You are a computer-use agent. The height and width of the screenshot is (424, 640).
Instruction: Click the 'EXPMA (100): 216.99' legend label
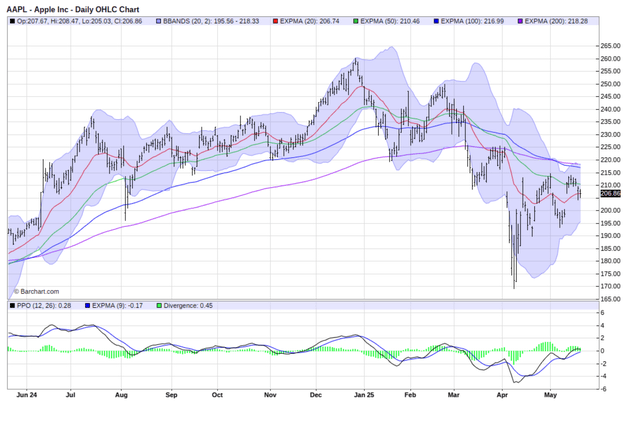[x=472, y=21]
